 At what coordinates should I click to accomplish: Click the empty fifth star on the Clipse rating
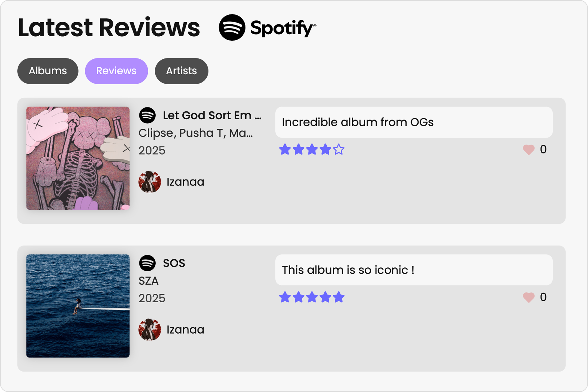click(x=339, y=149)
